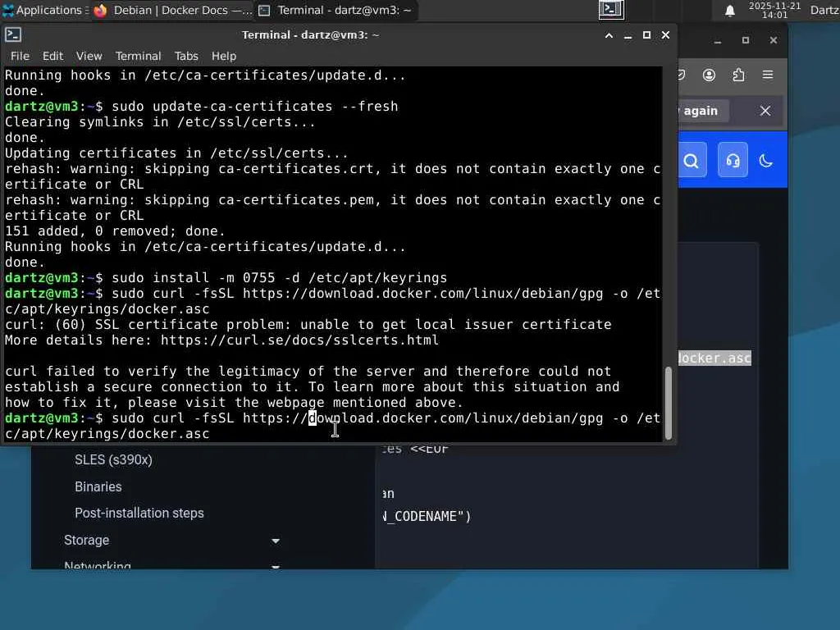Open Docker Docs search icon
This screenshot has height=630, width=840.
(x=692, y=160)
